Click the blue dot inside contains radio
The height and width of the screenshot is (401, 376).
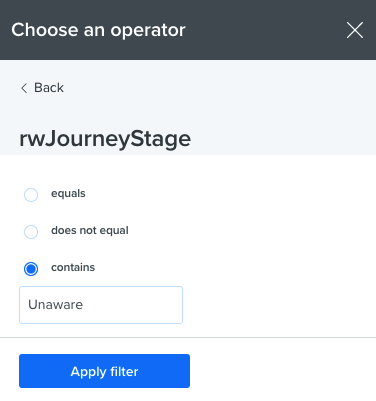[31, 269]
